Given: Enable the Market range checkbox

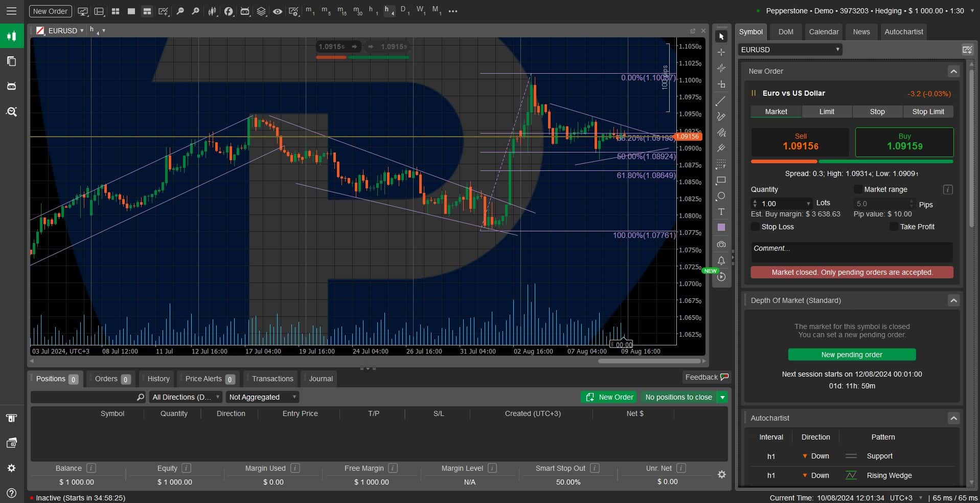Looking at the screenshot, I should click(x=858, y=189).
